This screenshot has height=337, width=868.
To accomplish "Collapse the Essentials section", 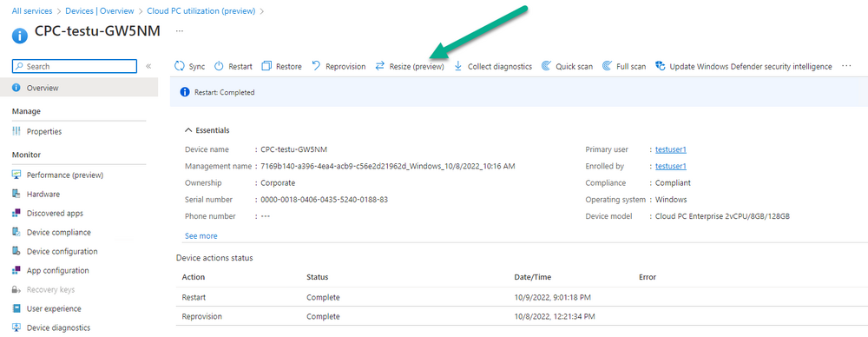I will click(207, 130).
